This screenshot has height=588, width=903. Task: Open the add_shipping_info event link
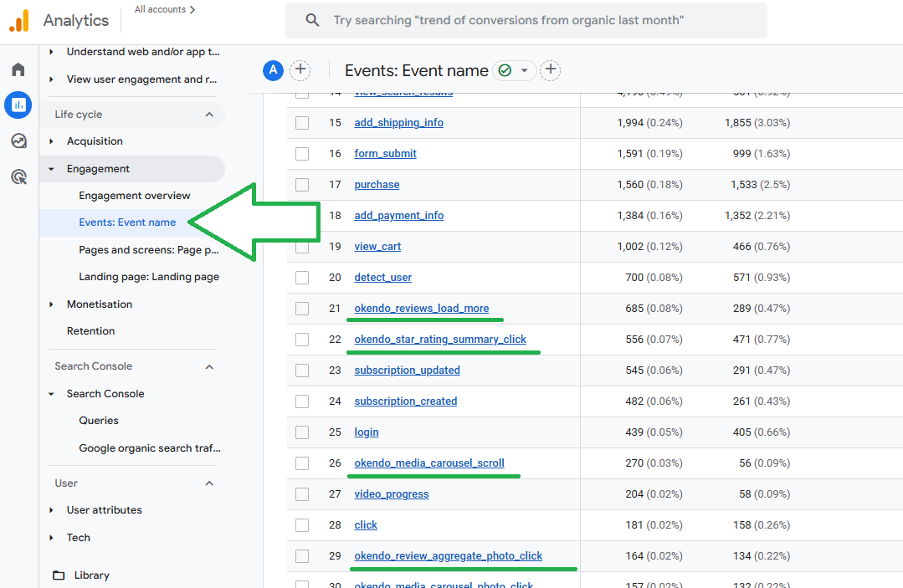398,123
